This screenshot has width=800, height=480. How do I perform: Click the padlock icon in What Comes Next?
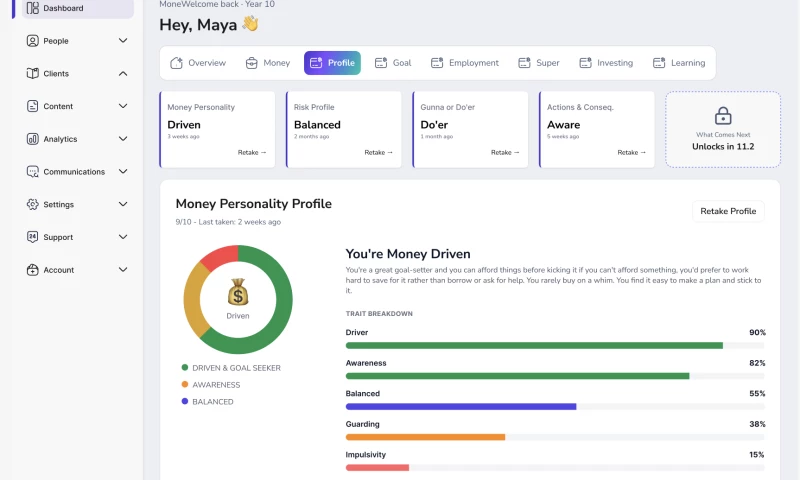(723, 116)
